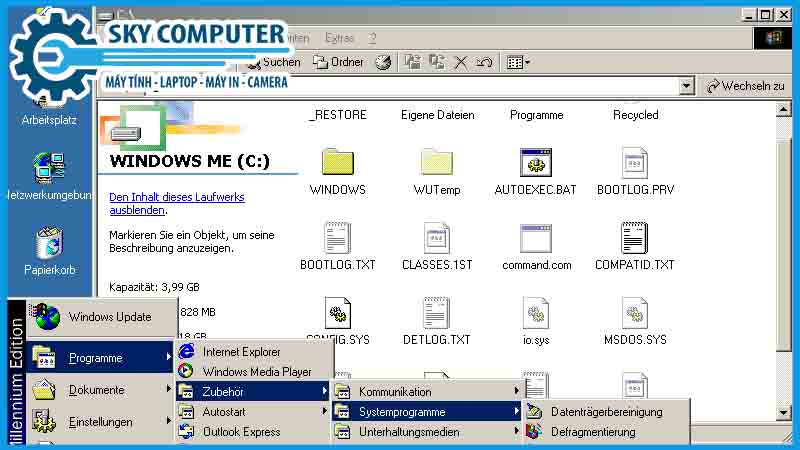The image size is (800, 450).
Task: Select the AUTOEXEC.BAT file icon
Action: tap(536, 162)
